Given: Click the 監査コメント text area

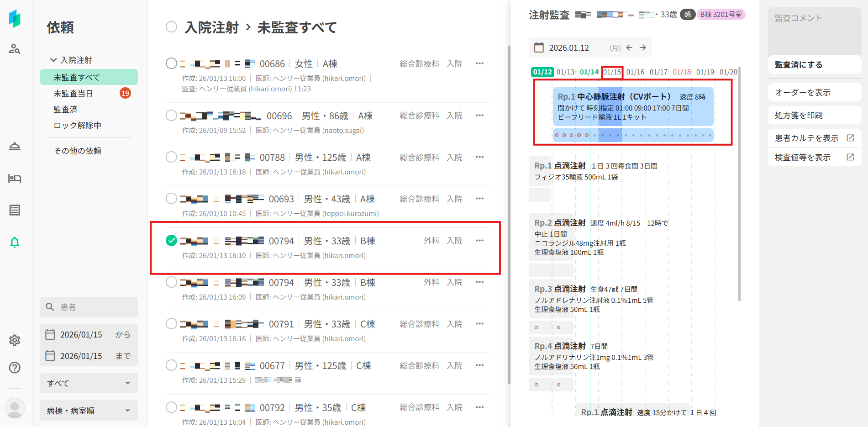Looking at the screenshot, I should (815, 32).
